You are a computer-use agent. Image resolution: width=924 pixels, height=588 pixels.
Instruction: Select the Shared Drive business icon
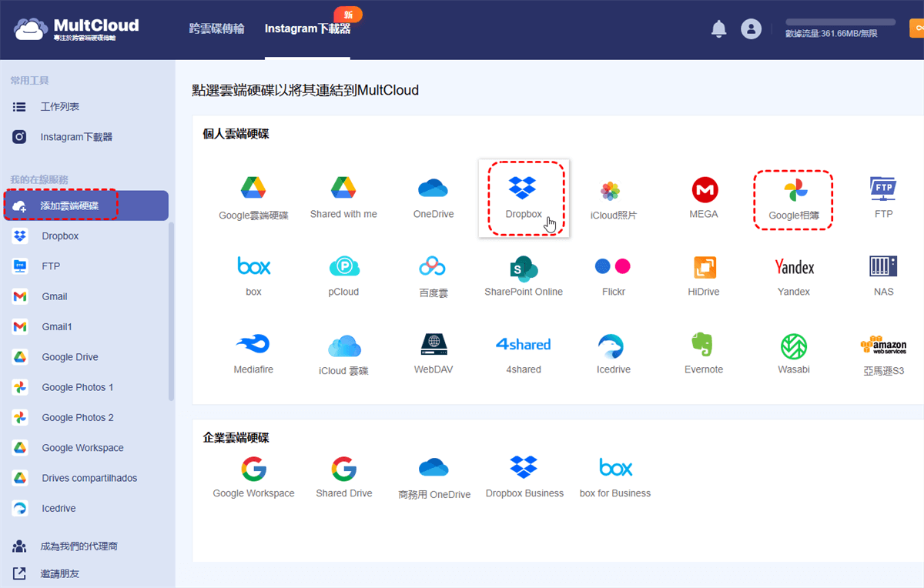343,468
